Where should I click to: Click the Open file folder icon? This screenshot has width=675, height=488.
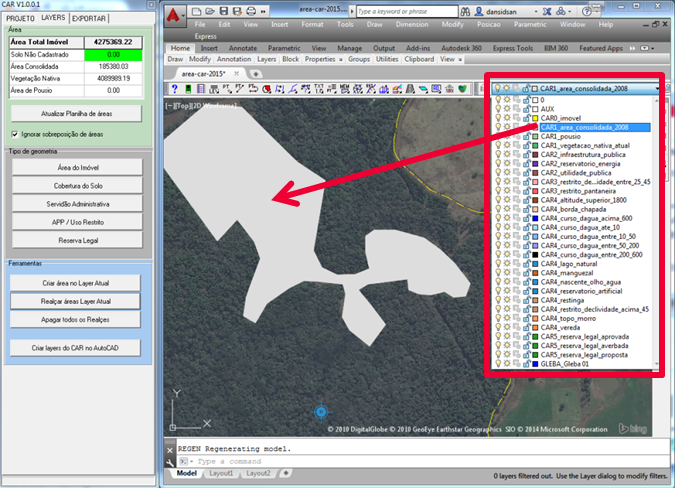(210, 11)
